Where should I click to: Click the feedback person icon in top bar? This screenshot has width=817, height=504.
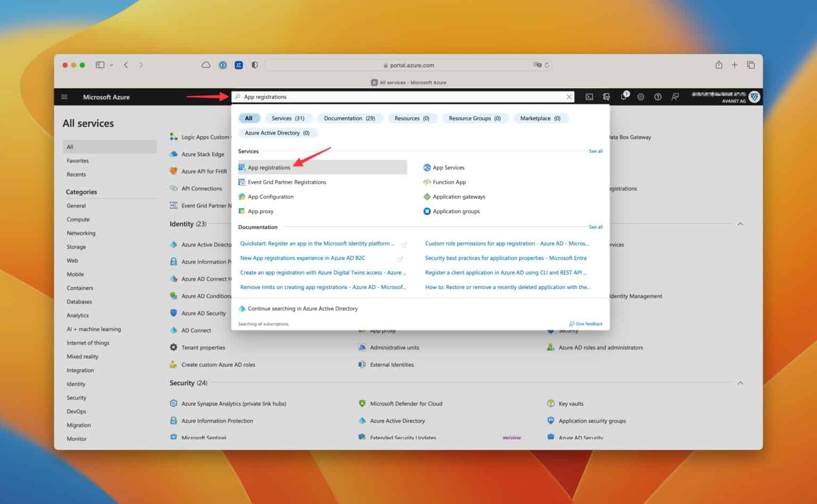675,97
